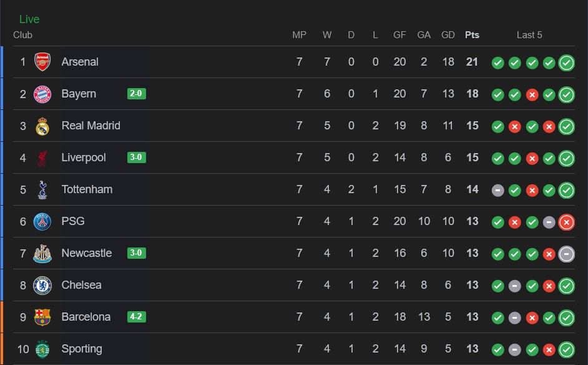Image resolution: width=588 pixels, height=365 pixels.
Task: Click the Arsenal club crest
Action: tap(42, 62)
